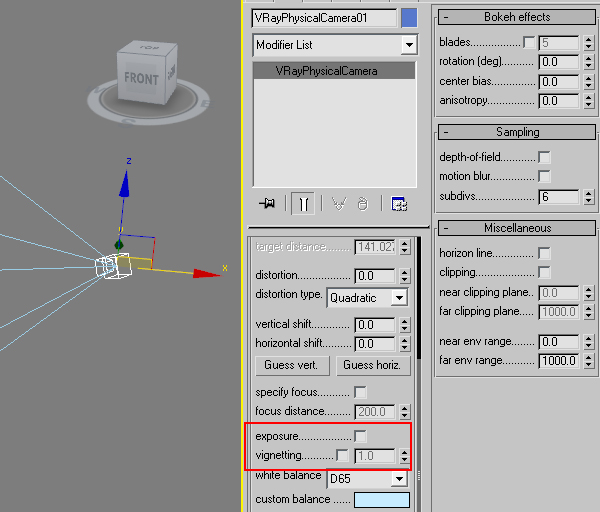
Task: Click the FRONT face of ViewCube
Action: [x=140, y=77]
